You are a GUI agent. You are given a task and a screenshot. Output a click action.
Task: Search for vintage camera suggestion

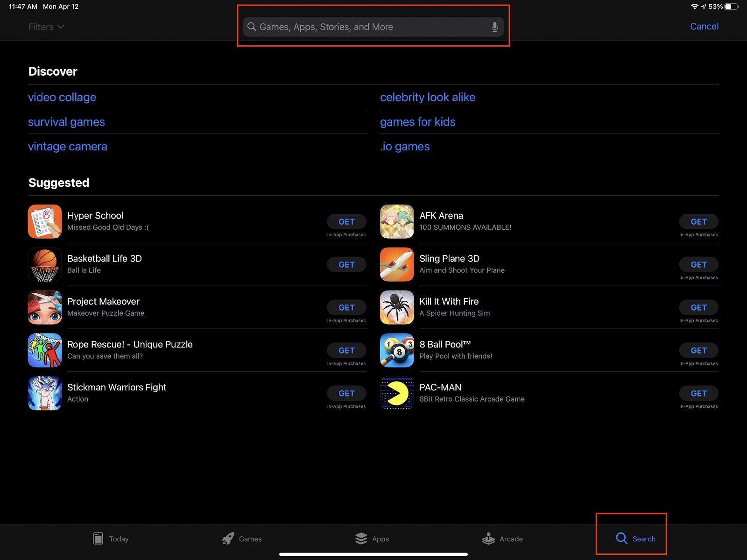pyautogui.click(x=68, y=147)
